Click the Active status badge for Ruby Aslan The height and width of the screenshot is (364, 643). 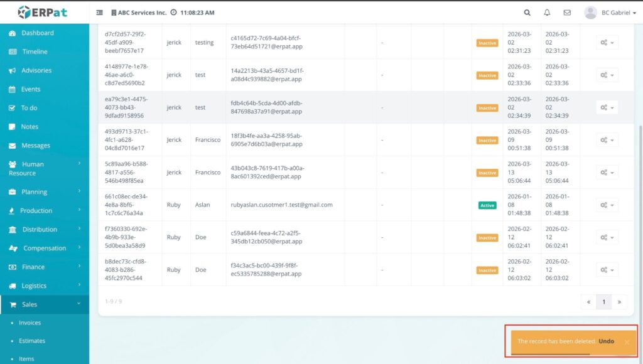click(487, 205)
